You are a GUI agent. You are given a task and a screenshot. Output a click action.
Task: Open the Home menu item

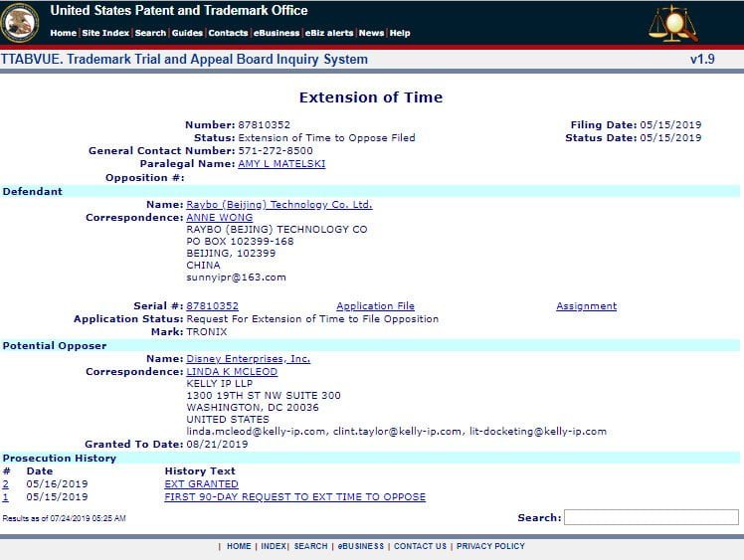coord(63,33)
